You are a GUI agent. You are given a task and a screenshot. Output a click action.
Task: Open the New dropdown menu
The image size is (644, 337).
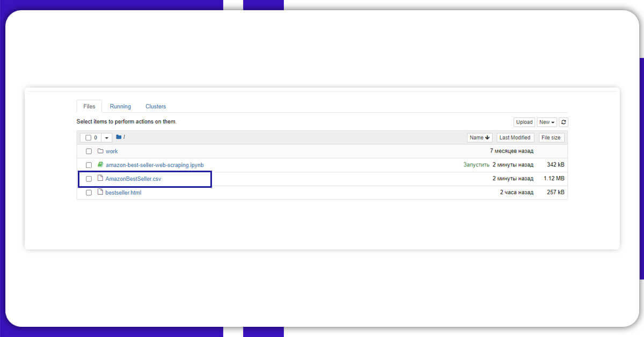click(x=547, y=122)
